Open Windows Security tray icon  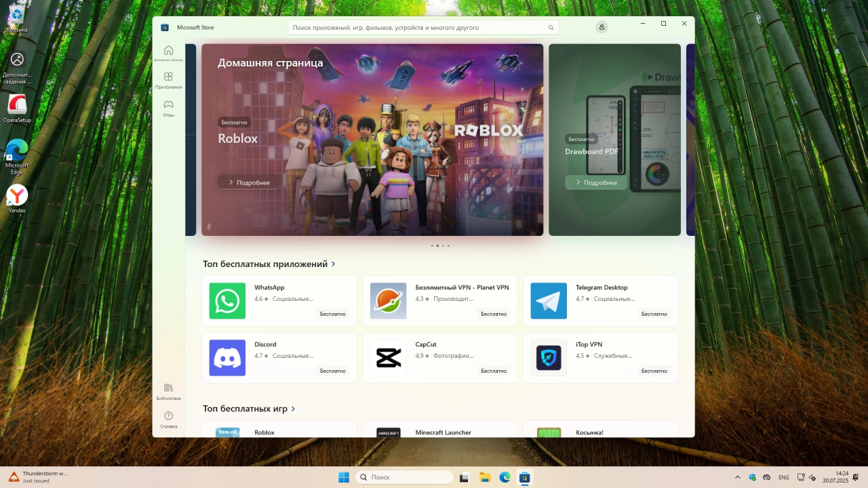point(752,477)
